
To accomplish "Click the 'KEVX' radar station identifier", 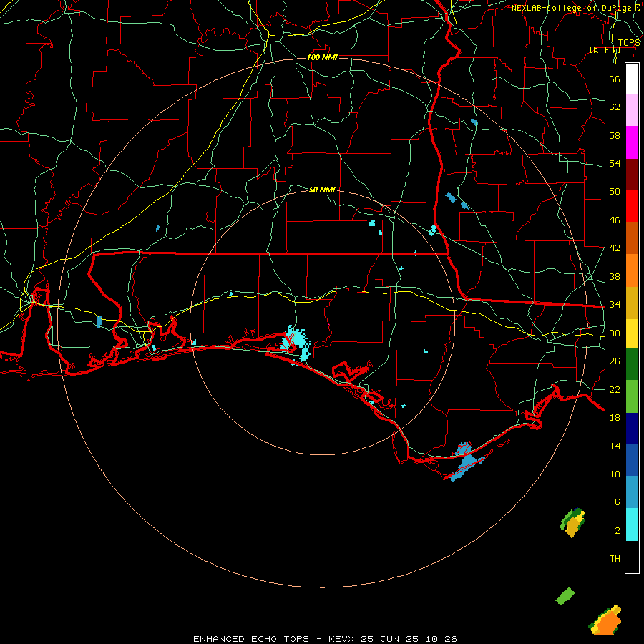I will pos(341,639).
